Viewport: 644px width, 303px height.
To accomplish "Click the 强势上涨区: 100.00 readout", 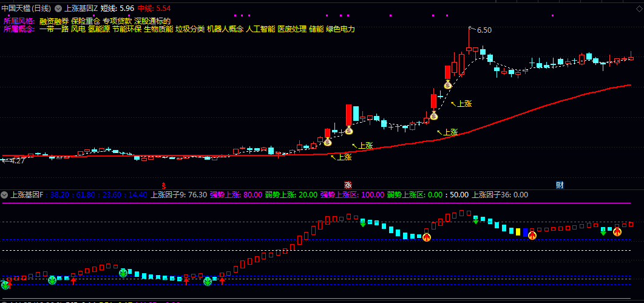I will pos(353,195).
